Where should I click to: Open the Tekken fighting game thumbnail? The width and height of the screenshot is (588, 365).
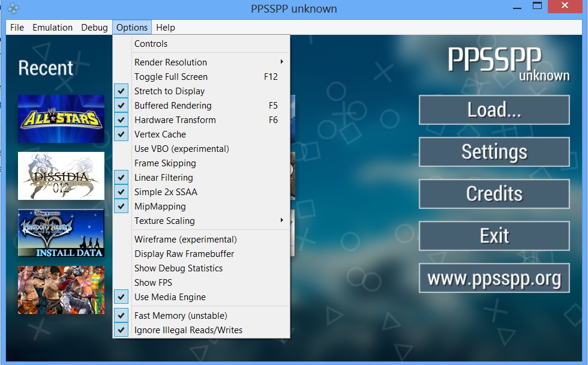(61, 290)
